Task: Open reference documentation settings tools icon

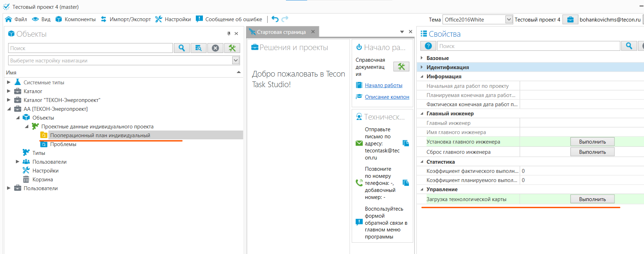Action: (401, 67)
